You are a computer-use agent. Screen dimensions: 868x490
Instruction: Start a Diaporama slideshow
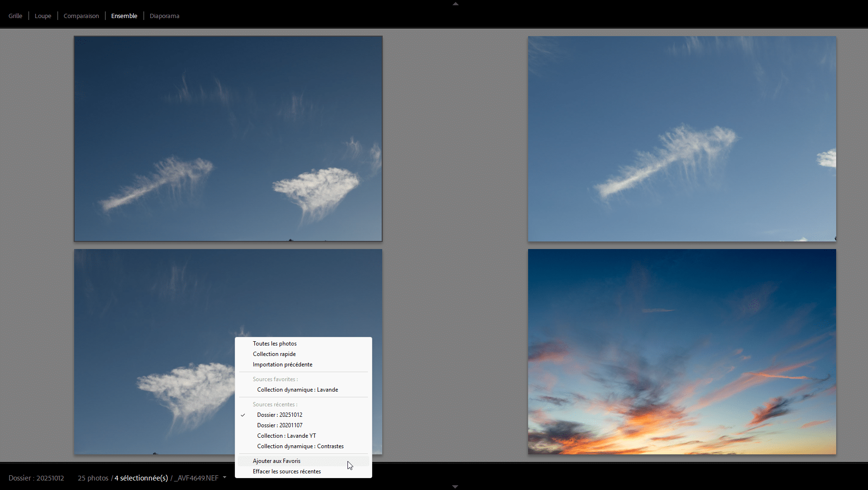(x=164, y=16)
